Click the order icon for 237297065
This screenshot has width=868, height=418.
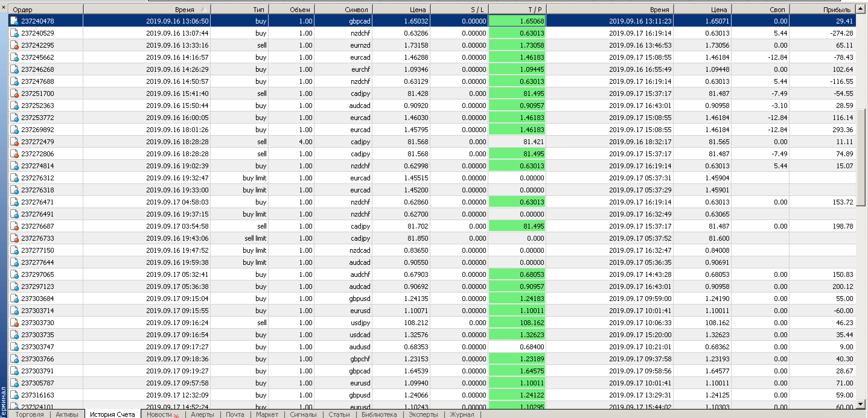tap(14, 274)
